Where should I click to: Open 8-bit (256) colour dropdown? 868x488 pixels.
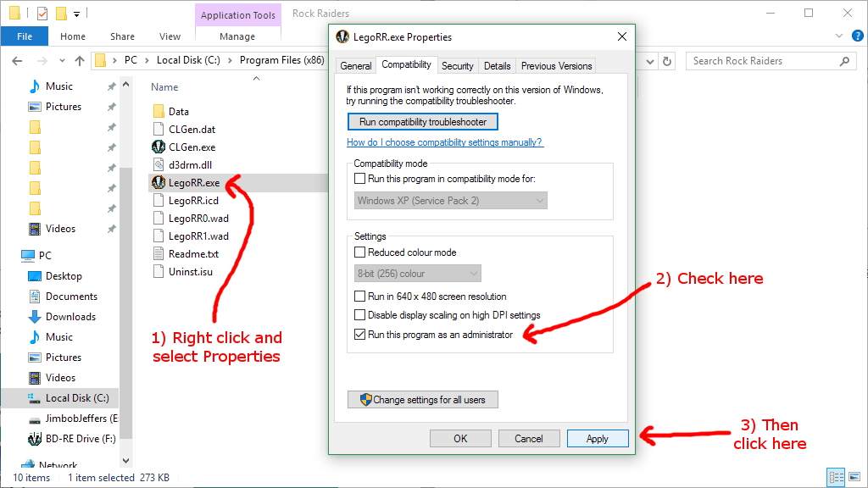point(417,274)
